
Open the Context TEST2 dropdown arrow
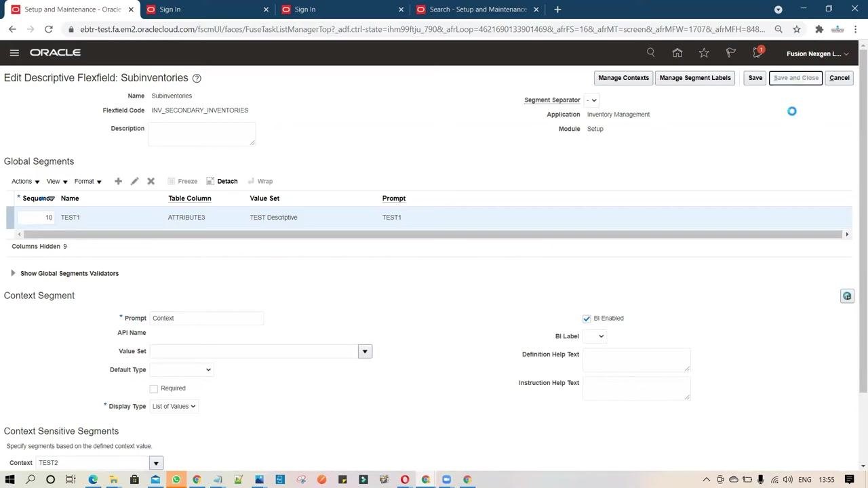156,463
